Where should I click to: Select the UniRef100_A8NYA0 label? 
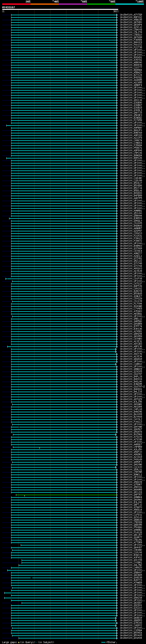coord(131,63)
